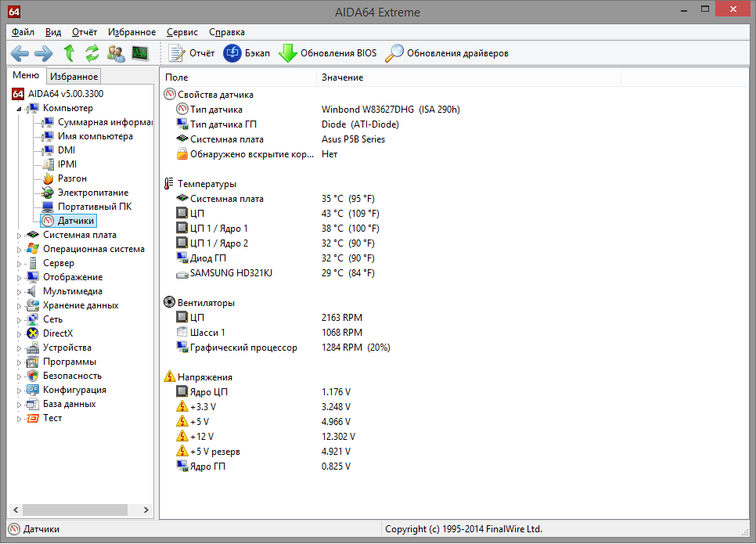
Task: Collapse the Компьютер tree node
Action: tap(19, 109)
